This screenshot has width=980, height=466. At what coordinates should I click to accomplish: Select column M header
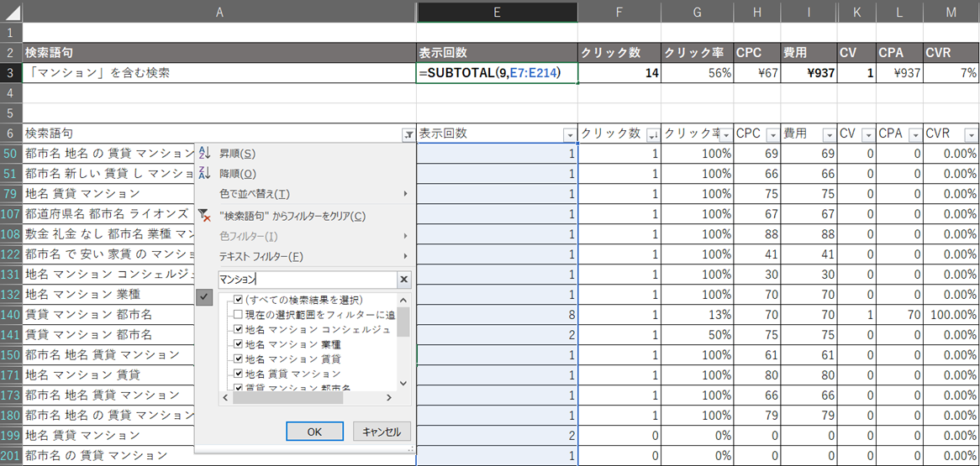click(x=951, y=11)
